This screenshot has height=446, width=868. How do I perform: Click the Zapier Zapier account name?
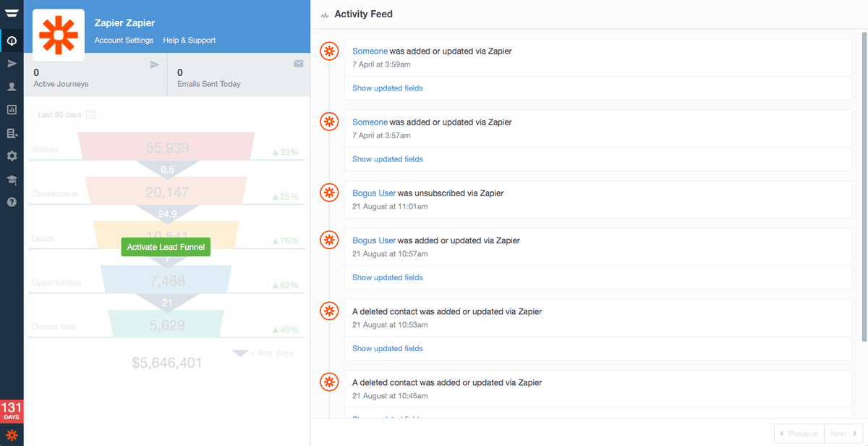pyautogui.click(x=124, y=23)
